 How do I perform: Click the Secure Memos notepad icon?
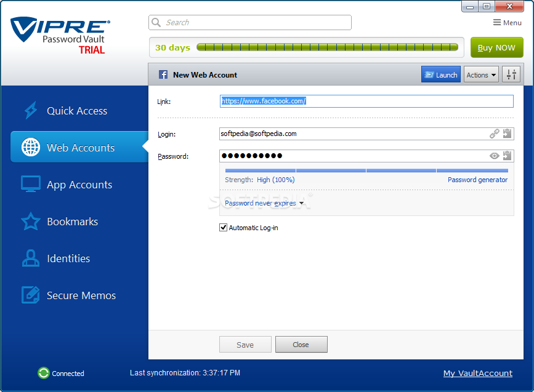31,295
